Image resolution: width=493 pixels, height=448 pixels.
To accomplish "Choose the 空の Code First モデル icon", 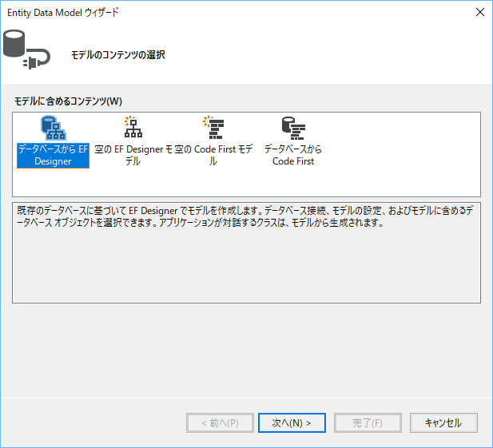I will 213,128.
